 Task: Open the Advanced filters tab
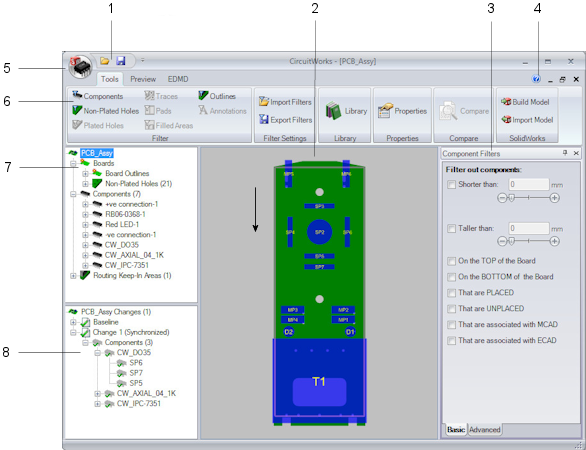(x=485, y=430)
